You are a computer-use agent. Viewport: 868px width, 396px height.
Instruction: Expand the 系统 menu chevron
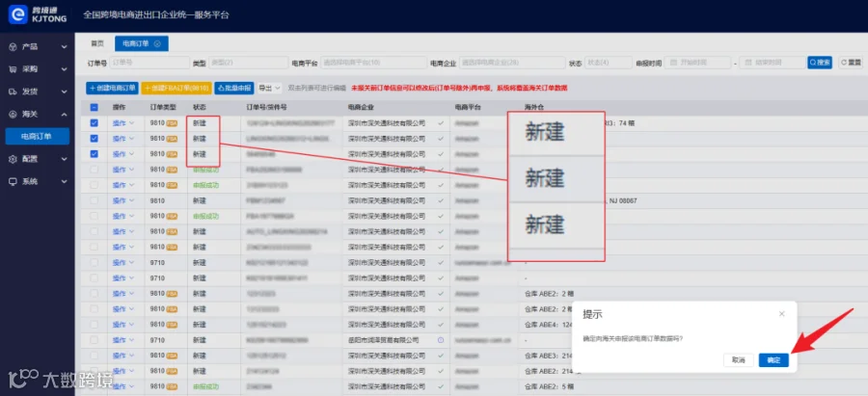point(65,181)
